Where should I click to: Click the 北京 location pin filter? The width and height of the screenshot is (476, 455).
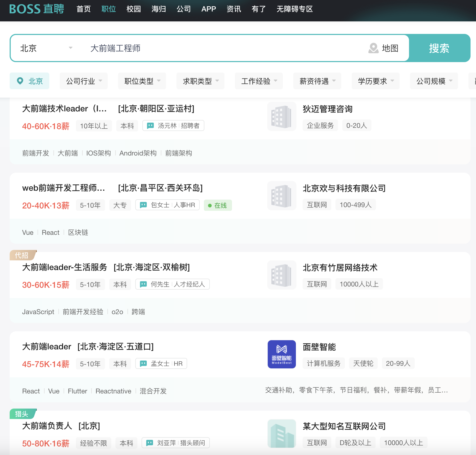pyautogui.click(x=29, y=81)
